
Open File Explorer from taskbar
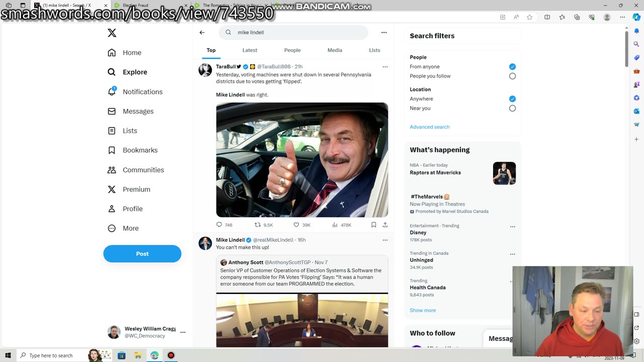pyautogui.click(x=138, y=355)
